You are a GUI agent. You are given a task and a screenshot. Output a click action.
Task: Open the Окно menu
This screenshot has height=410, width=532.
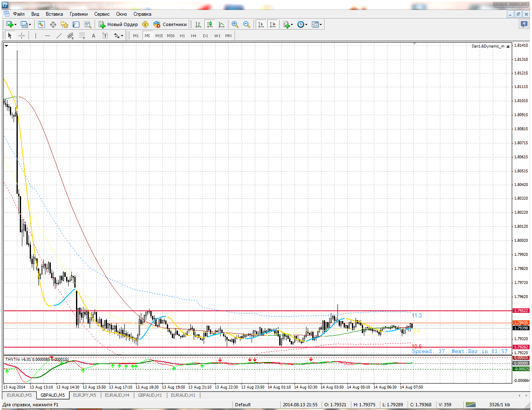121,14
